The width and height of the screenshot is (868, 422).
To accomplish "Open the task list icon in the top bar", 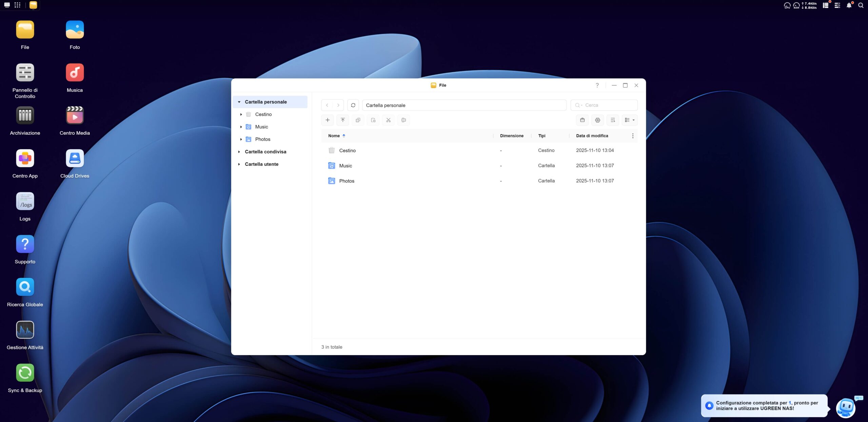I will point(837,5).
